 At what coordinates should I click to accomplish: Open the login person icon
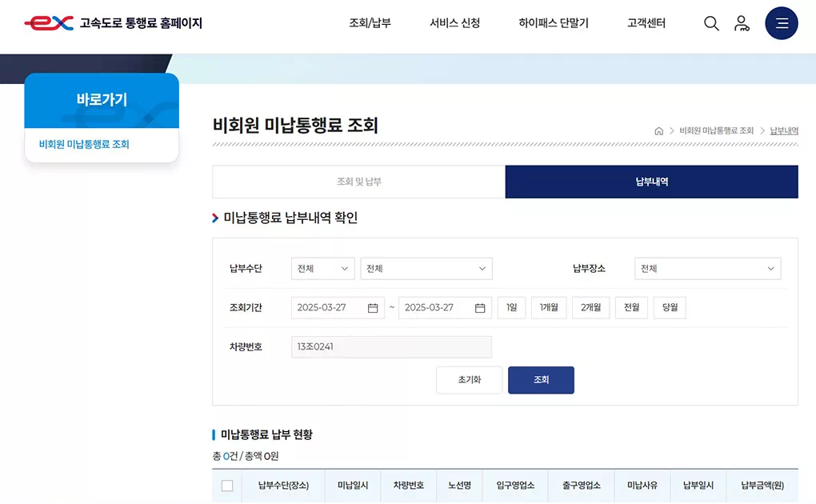coord(742,23)
